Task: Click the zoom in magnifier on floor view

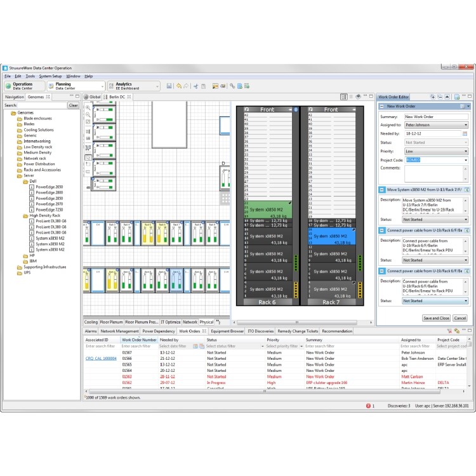Action: click(x=88, y=108)
